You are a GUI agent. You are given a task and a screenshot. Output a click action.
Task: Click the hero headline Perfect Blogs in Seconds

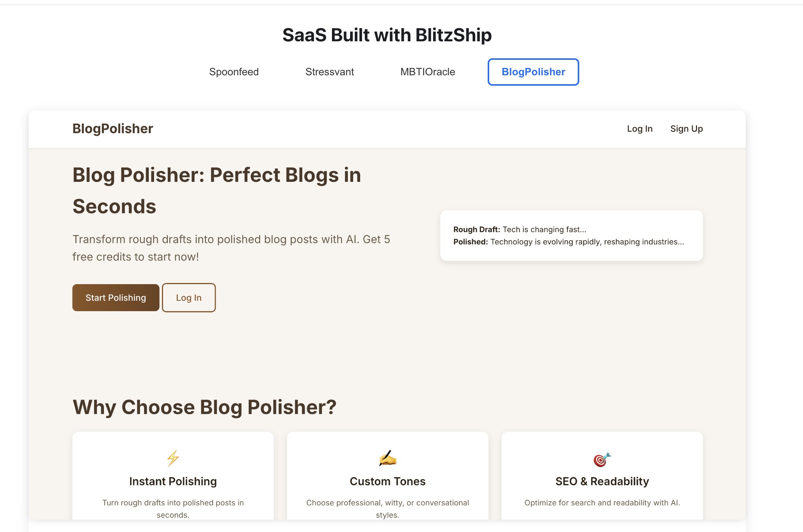[x=216, y=191]
